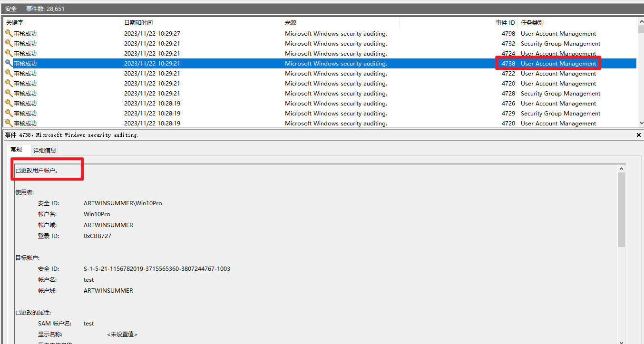Click ARTWINSUMMER domain under 目标帐户 section
This screenshot has height=344, width=644.
point(108,291)
